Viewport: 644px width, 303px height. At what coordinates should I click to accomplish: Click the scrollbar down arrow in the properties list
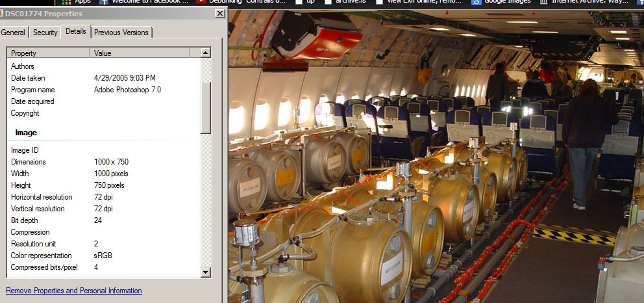(x=206, y=272)
